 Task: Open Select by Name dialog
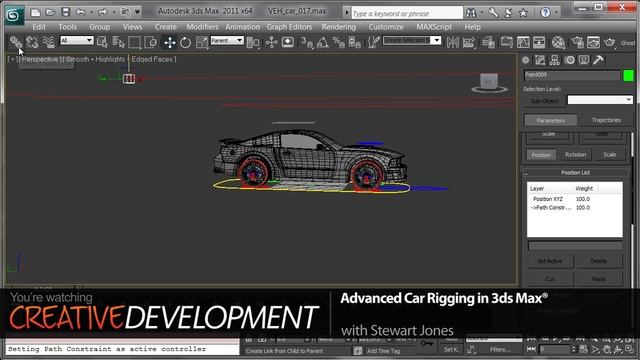pyautogui.click(x=118, y=42)
